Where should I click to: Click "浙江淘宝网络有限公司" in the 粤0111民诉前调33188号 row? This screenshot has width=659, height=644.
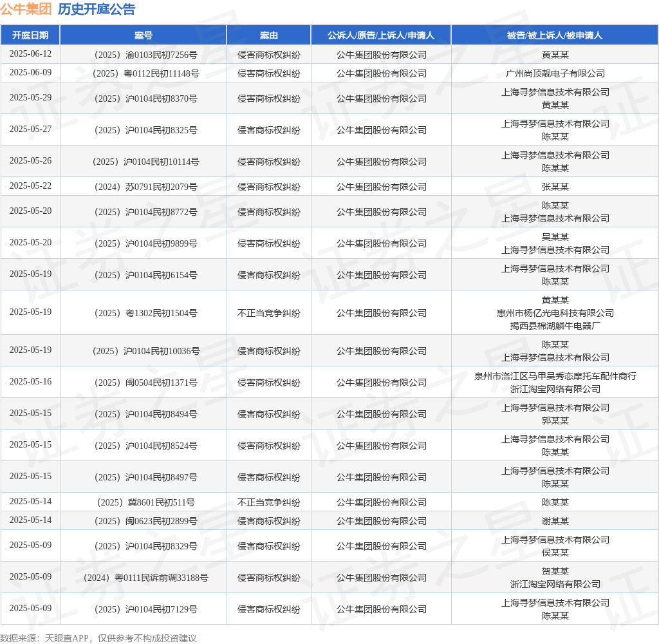(555, 584)
